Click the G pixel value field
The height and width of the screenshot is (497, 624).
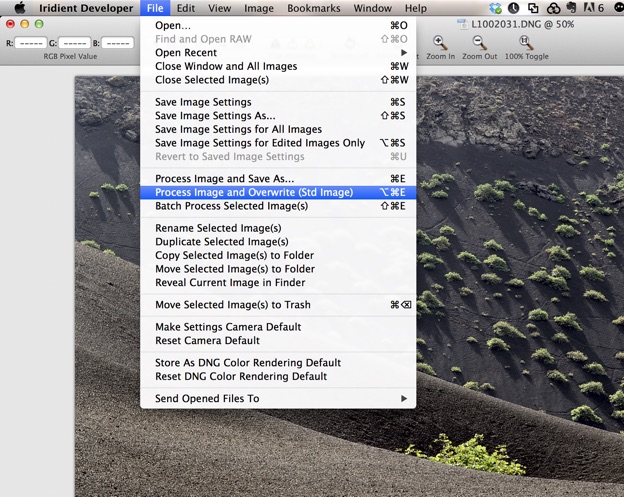(x=74, y=43)
